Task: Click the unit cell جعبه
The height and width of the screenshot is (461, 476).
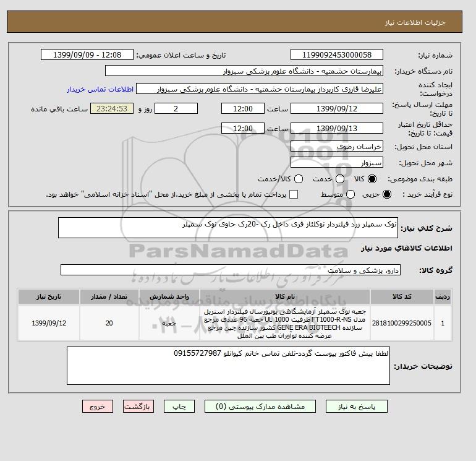Action: [x=169, y=323]
